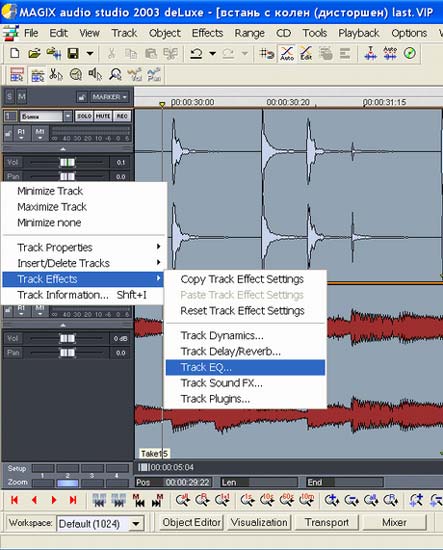
Task: Open track 1 name dropdown arrow
Action: pos(68,116)
